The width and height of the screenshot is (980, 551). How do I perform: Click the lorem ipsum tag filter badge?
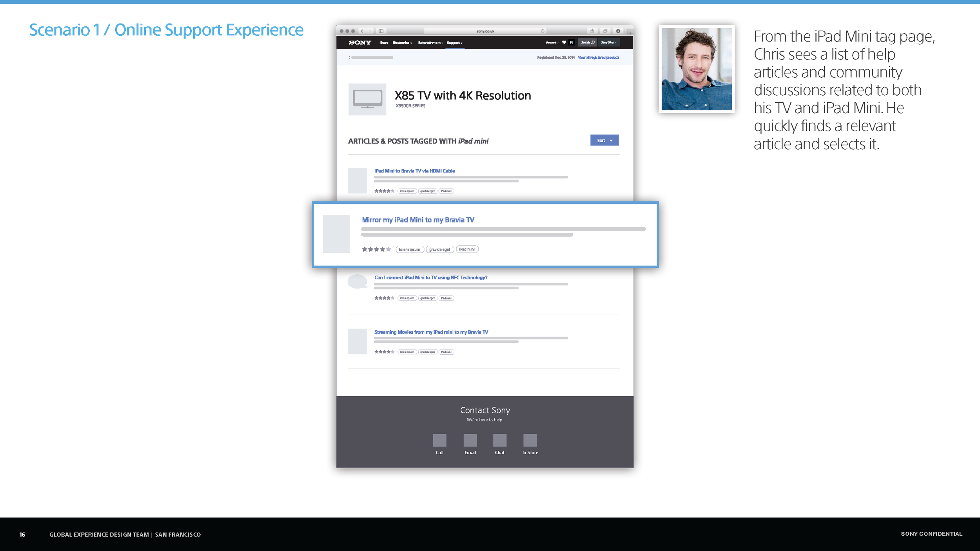click(x=409, y=249)
